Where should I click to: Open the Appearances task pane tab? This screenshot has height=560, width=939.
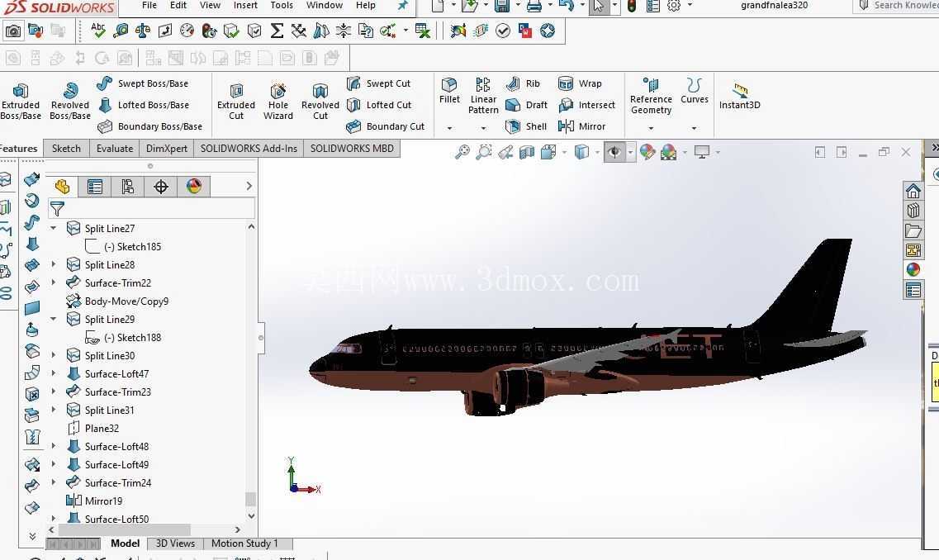913,269
